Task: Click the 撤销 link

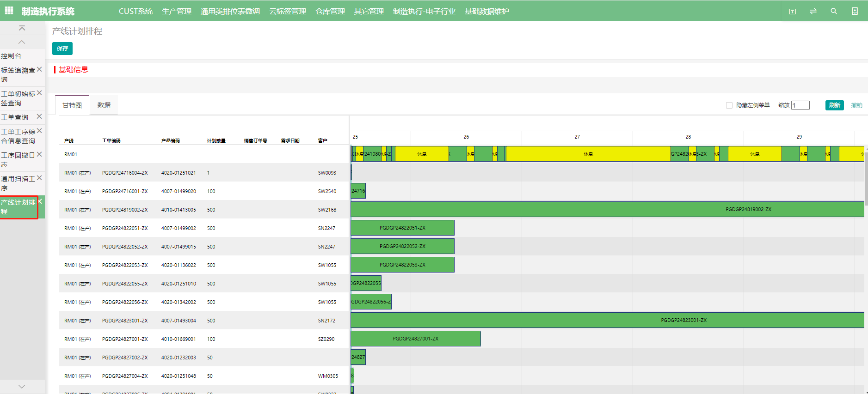Action: coord(856,105)
